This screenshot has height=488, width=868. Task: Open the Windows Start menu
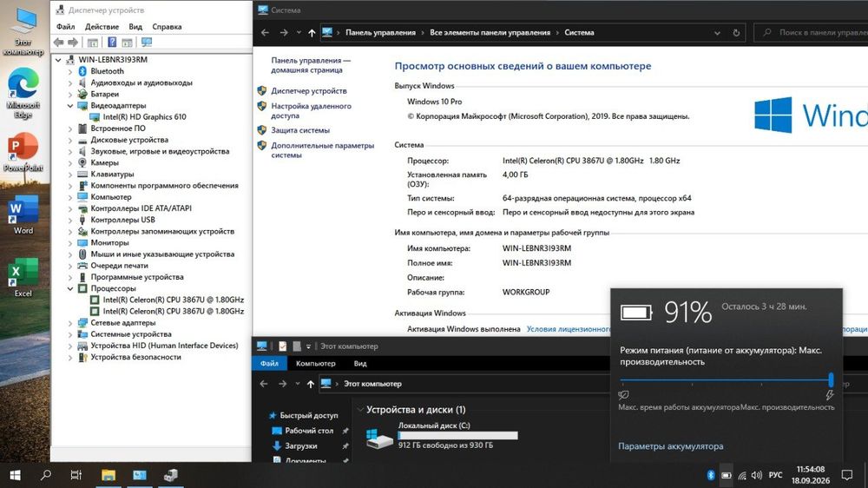[x=15, y=475]
